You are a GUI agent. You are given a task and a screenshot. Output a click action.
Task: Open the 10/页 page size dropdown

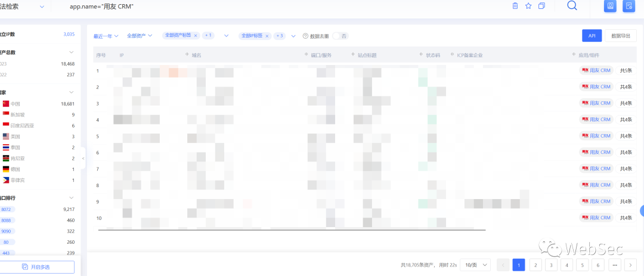point(475,265)
